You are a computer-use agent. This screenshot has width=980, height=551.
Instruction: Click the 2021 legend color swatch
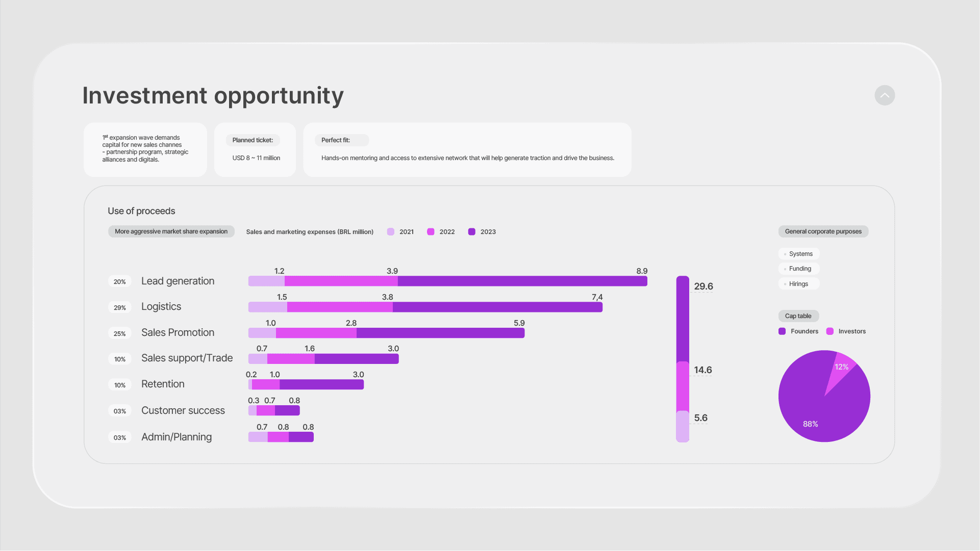391,232
